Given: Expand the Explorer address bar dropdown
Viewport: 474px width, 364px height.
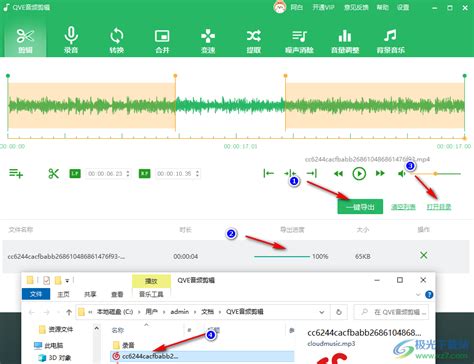Looking at the screenshot, I should [322, 312].
